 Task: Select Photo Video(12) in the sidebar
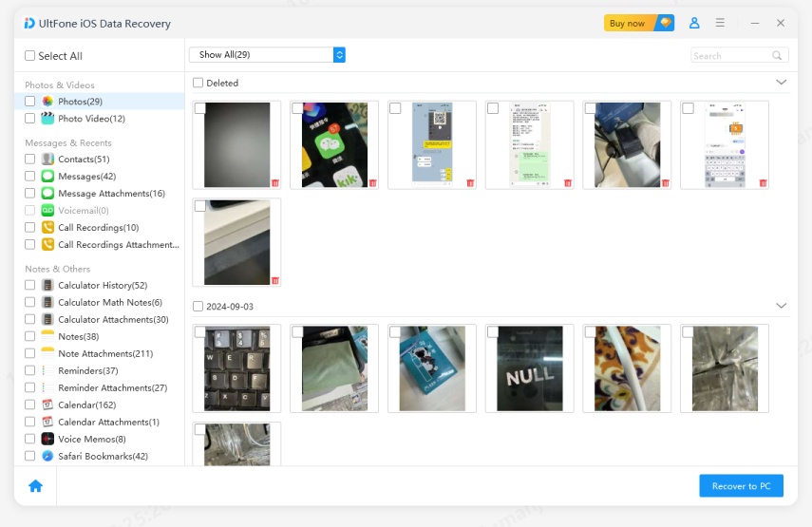[x=91, y=119]
